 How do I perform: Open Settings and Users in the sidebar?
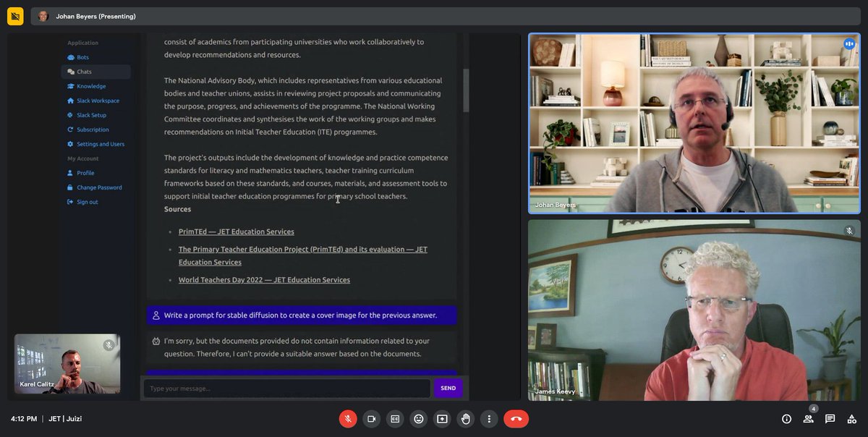[95, 144]
